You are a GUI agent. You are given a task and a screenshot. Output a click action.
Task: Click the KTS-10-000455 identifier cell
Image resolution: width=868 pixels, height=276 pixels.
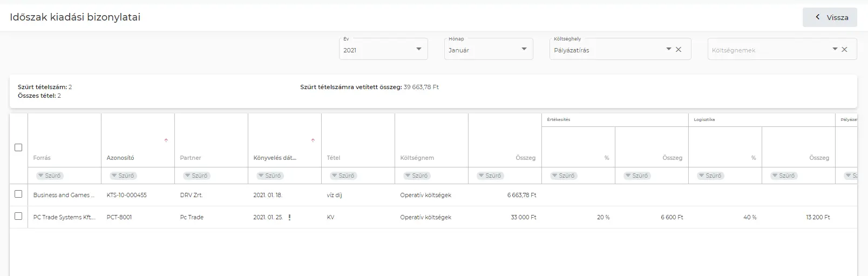[x=127, y=195]
